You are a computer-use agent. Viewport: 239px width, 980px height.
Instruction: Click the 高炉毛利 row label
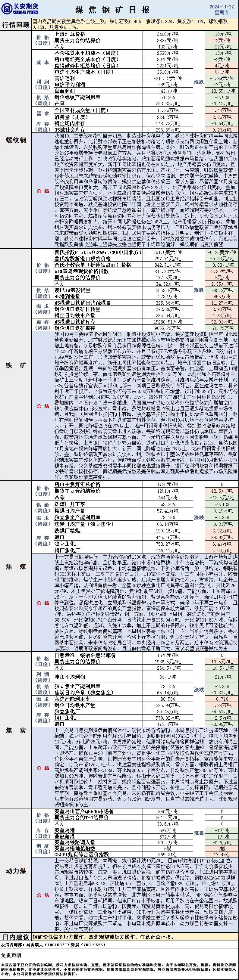click(65, 78)
